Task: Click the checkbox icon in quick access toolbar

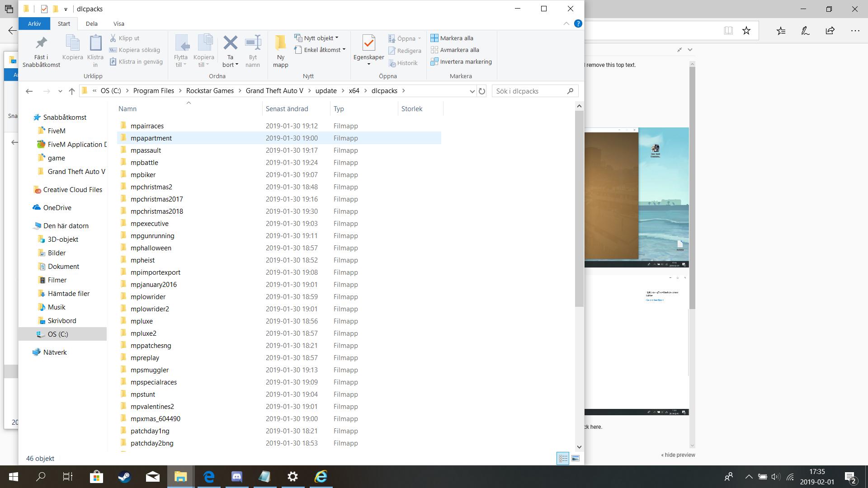Action: pyautogui.click(x=44, y=9)
